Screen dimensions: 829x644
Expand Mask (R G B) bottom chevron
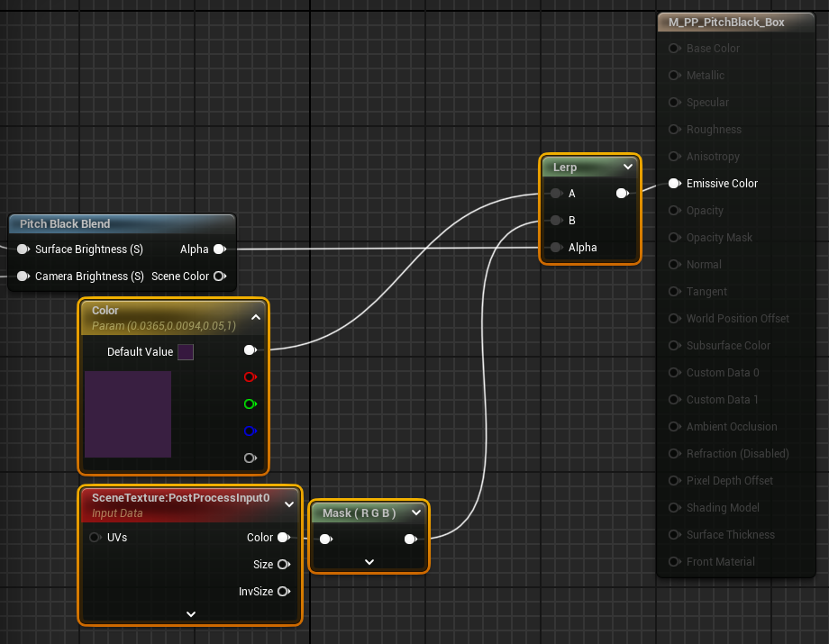[369, 562]
